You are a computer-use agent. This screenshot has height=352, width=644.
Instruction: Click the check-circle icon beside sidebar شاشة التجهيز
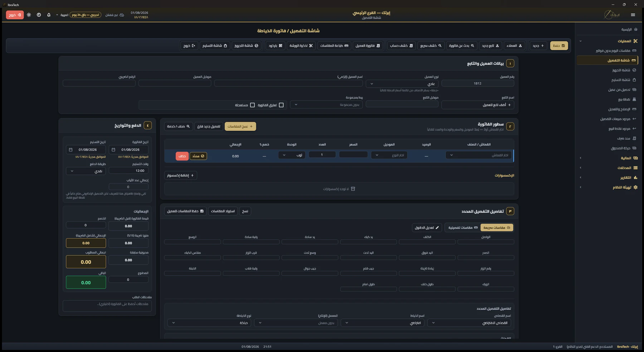pyautogui.click(x=634, y=70)
